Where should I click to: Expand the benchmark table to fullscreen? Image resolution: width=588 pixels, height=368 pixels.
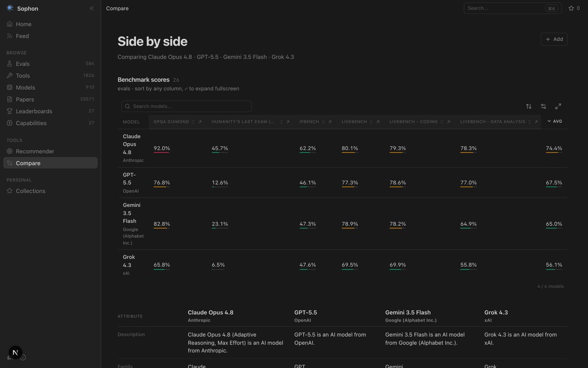(x=558, y=106)
